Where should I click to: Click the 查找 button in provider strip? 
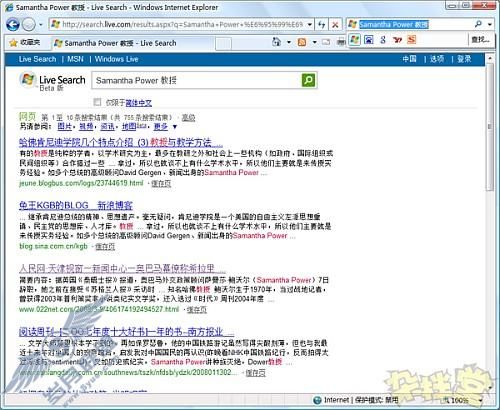[480, 40]
